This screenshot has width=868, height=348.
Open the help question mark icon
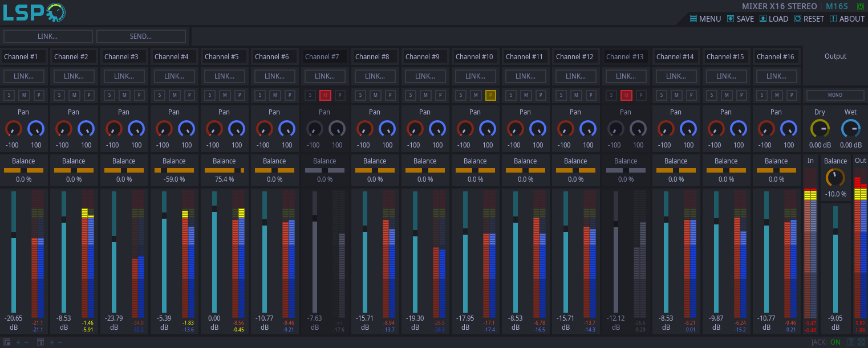850,342
